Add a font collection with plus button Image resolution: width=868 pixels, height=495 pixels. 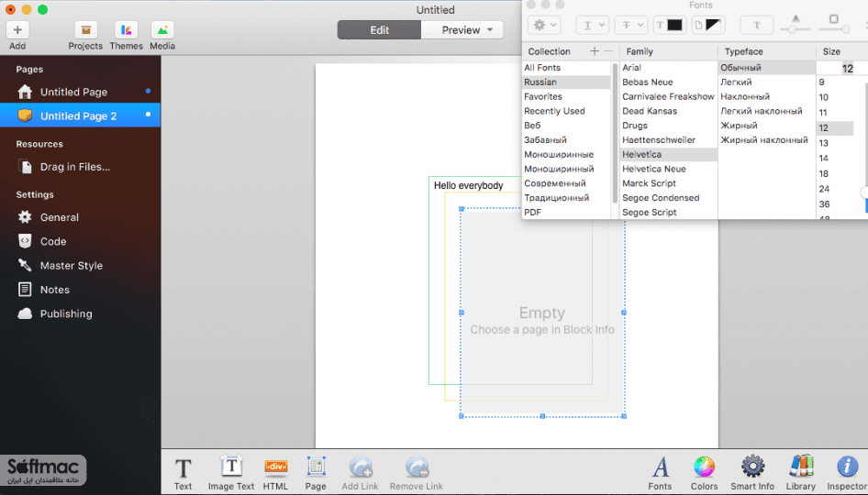[594, 51]
